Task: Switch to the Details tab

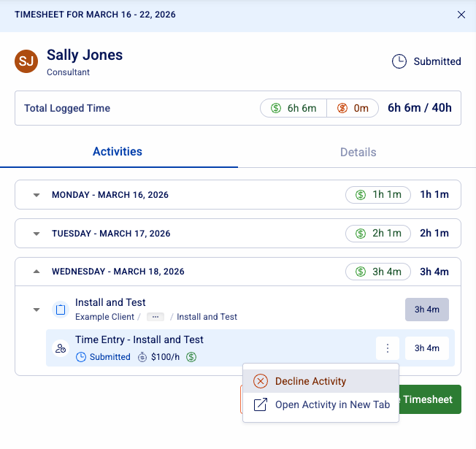Action: [x=358, y=152]
